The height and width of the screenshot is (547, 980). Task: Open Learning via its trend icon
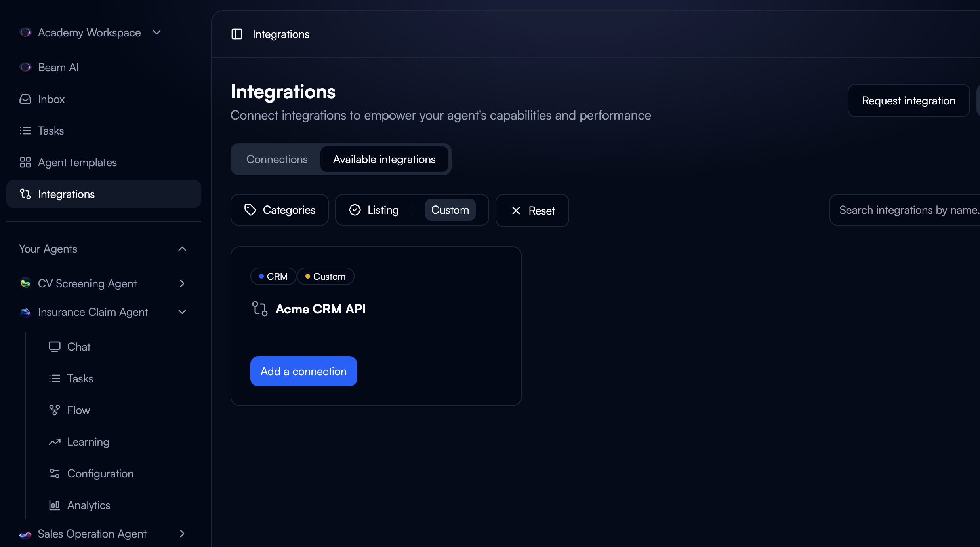pyautogui.click(x=54, y=442)
